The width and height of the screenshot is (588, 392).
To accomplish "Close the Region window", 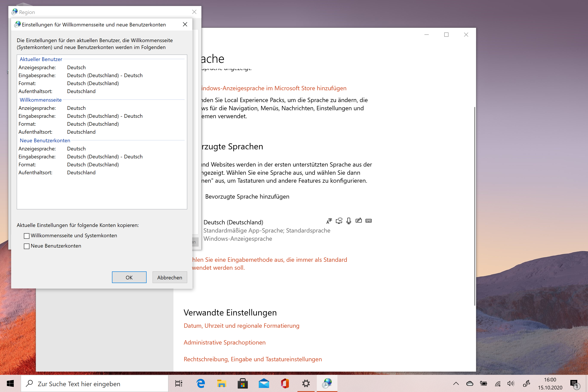I will [x=194, y=12].
